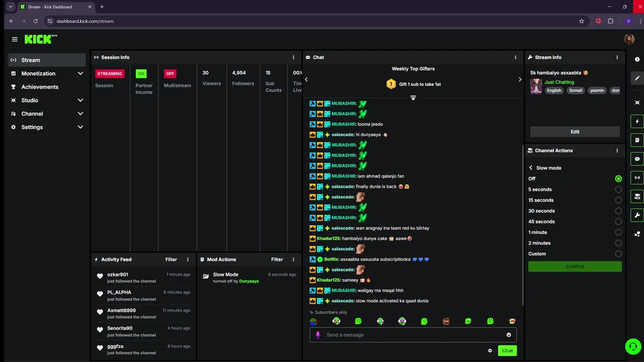Open a new browser tab
Viewport: 644px width, 362px height.
pyautogui.click(x=102, y=7)
